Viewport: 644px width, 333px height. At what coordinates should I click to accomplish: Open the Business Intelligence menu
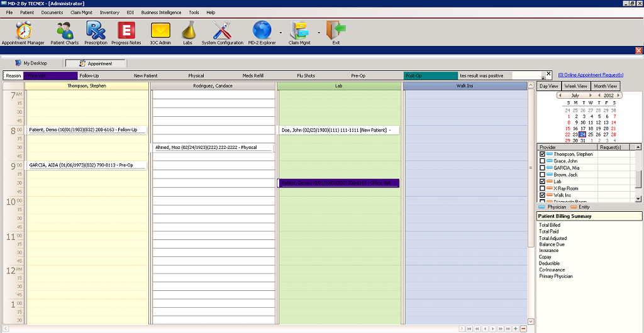161,13
